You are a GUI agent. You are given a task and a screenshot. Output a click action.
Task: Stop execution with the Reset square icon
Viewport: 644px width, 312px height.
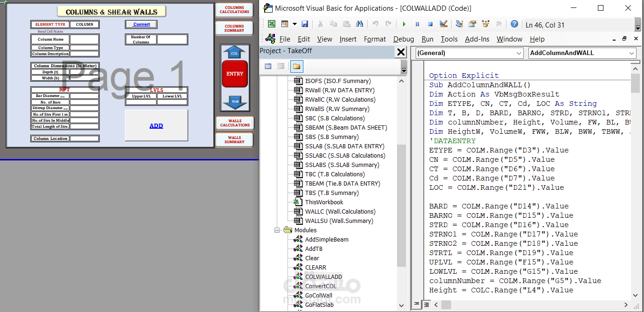pos(430,24)
